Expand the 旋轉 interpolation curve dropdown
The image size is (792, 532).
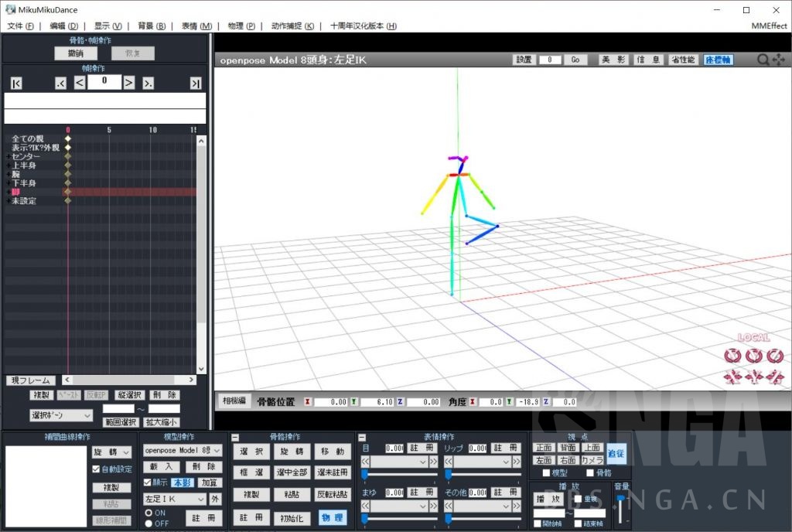click(x=110, y=451)
